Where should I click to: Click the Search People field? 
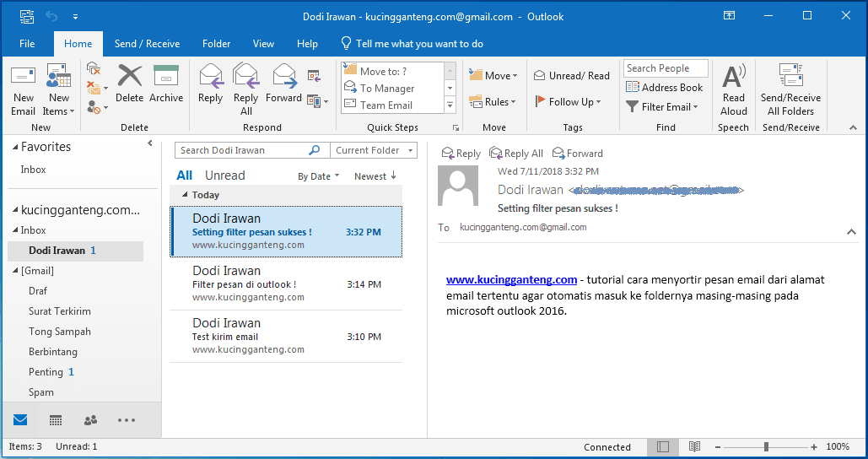tap(666, 68)
